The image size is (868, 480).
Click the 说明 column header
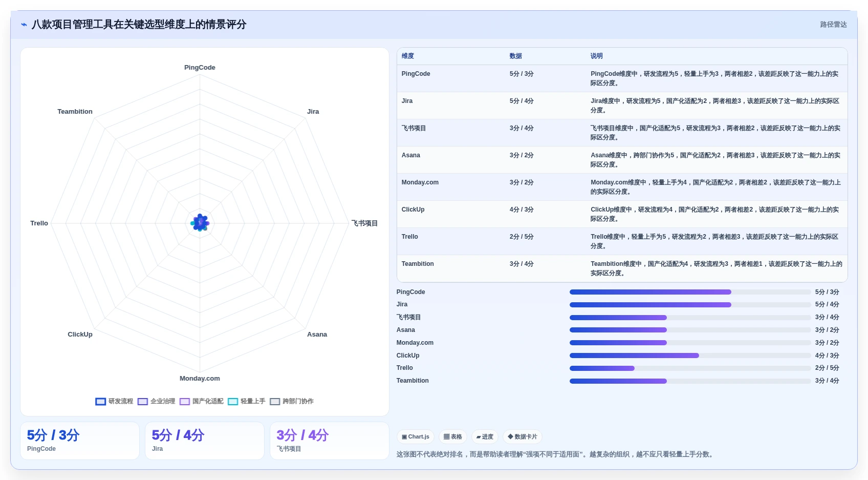596,56
